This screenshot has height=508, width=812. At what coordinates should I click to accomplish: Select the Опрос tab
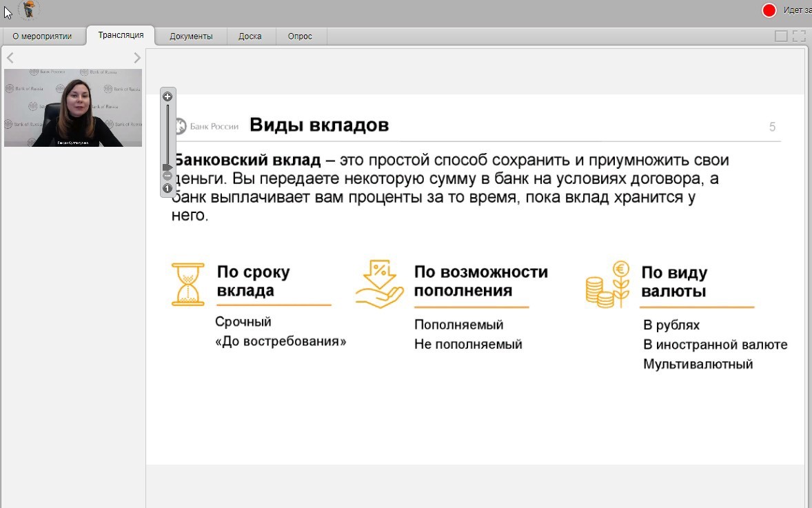[x=300, y=37]
